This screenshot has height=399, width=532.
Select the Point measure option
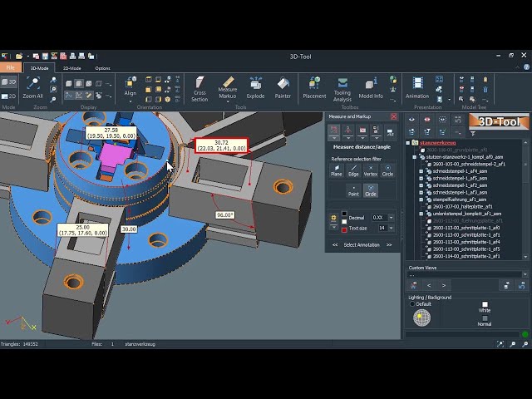[x=353, y=190]
